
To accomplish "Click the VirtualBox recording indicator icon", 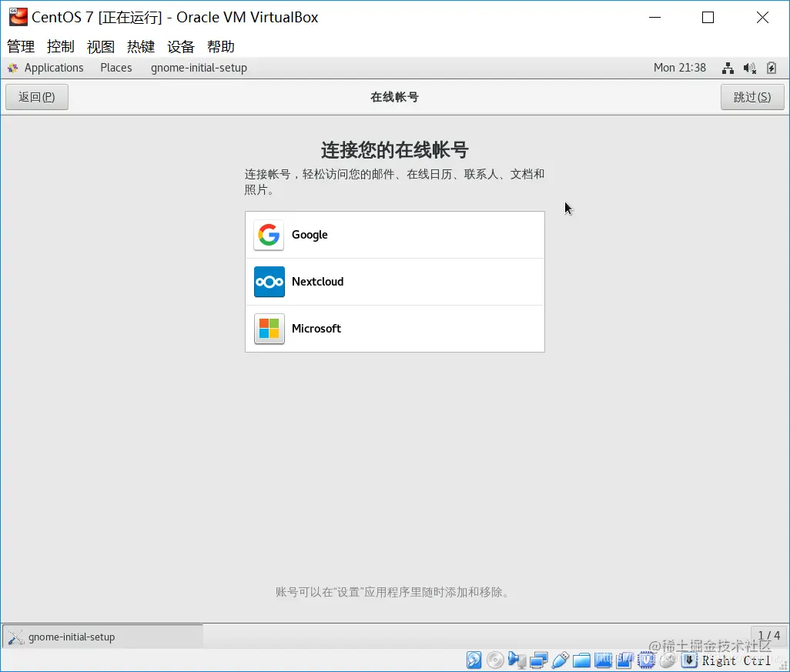I will click(x=624, y=660).
